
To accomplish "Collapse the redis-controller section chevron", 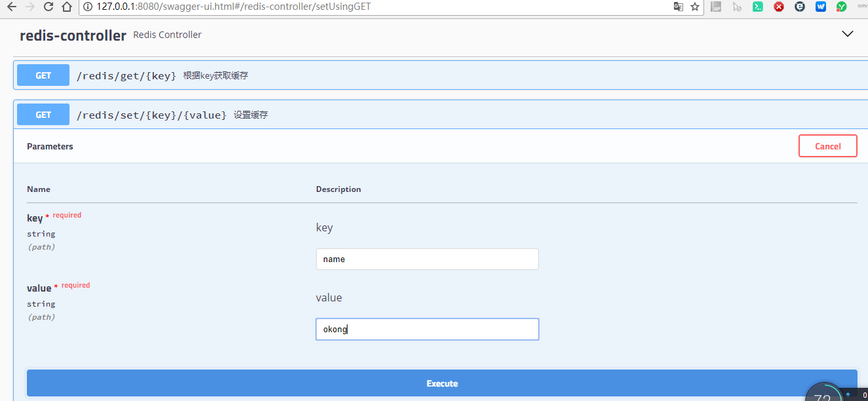I will [x=848, y=34].
